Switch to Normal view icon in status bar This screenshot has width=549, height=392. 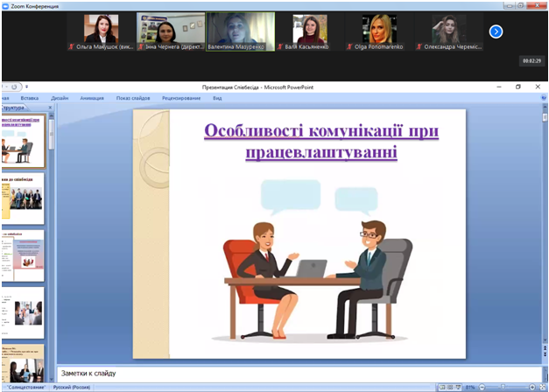pyautogui.click(x=442, y=387)
